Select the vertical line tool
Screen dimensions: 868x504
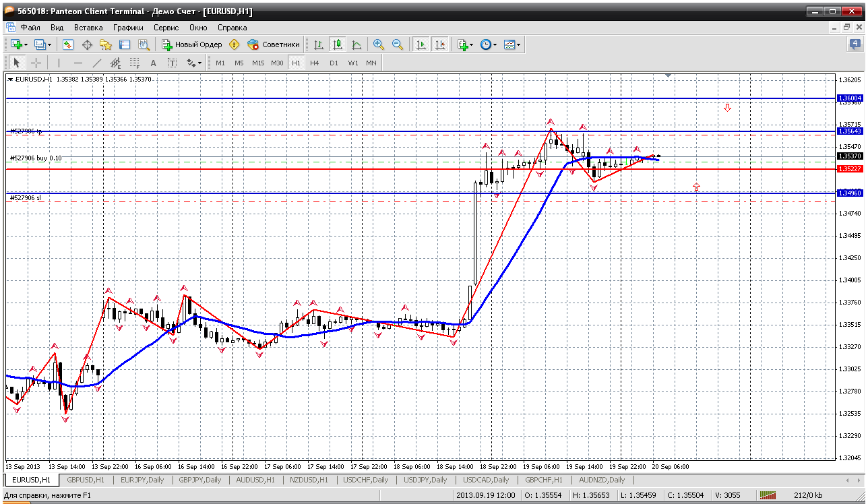coord(59,63)
